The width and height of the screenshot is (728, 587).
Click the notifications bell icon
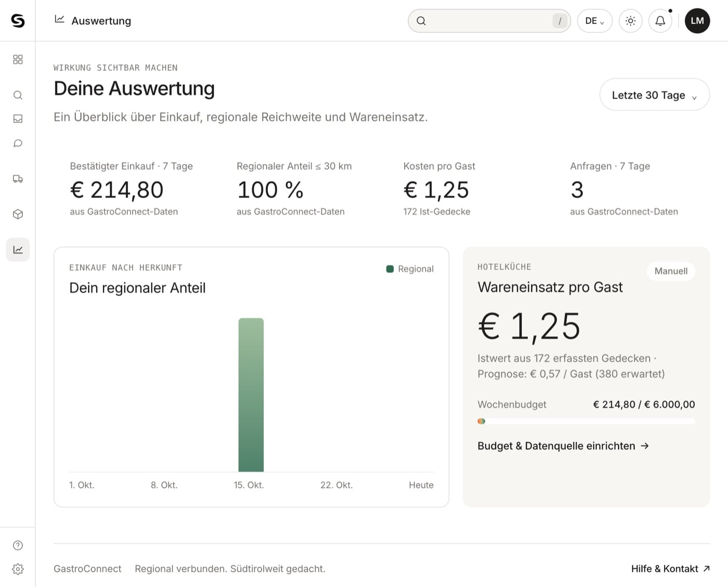point(660,21)
